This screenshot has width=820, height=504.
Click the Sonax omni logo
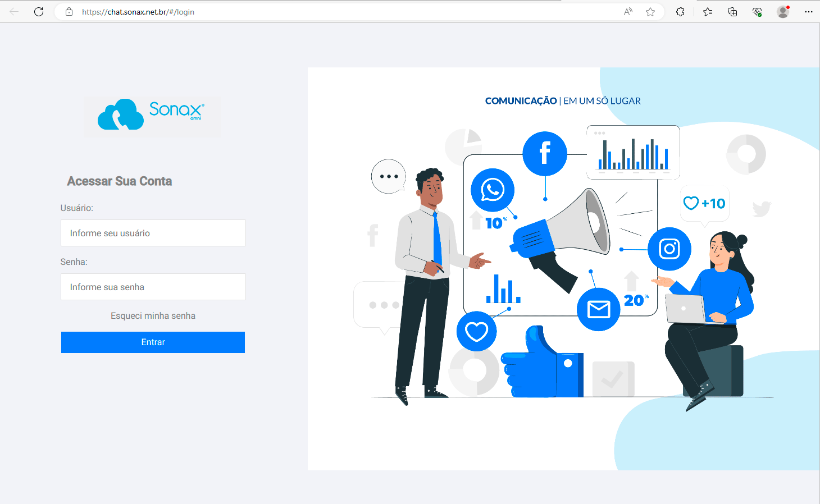(x=152, y=116)
